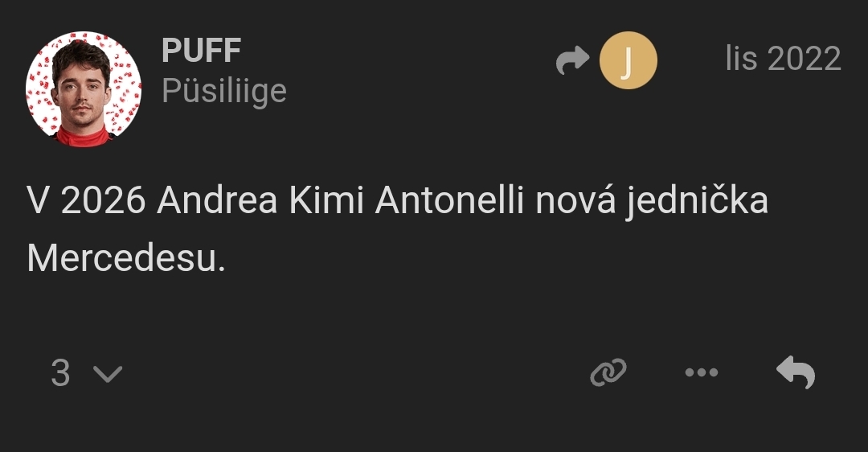Expand the replies chevron next to 3

[x=107, y=374]
